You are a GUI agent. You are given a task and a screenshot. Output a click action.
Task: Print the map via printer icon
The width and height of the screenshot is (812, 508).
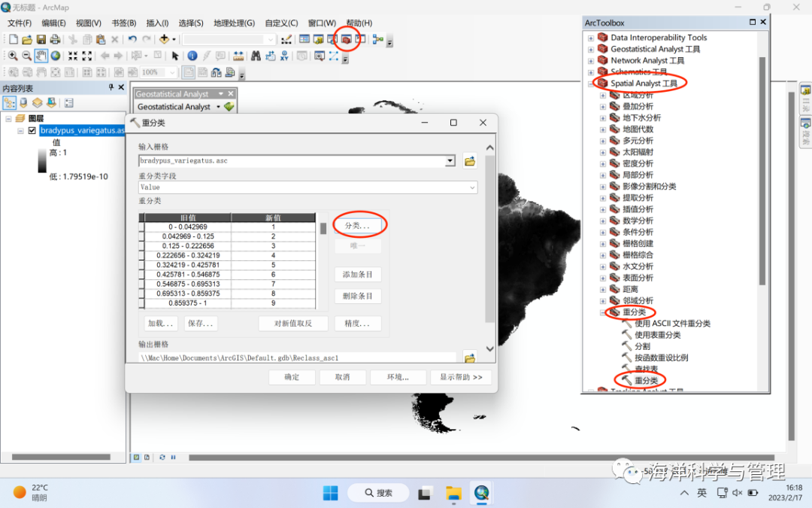(55, 39)
